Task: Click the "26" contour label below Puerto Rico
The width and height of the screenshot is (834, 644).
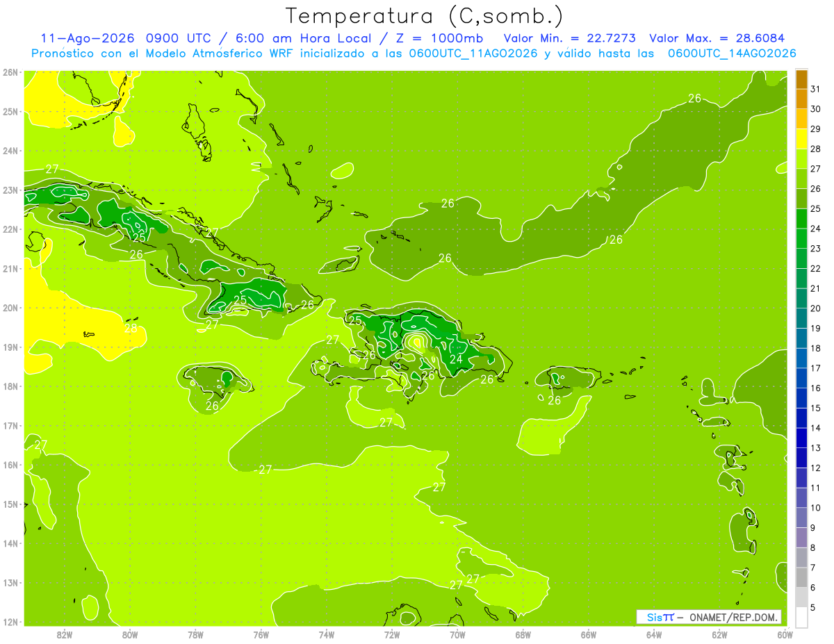Action: point(554,401)
